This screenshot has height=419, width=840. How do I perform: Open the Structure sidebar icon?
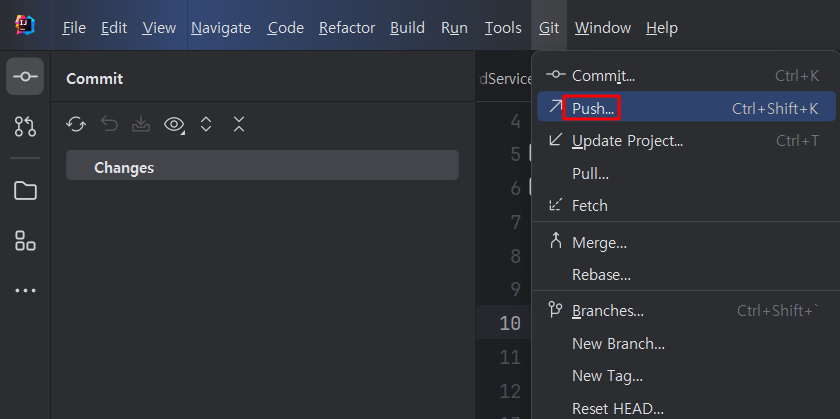click(25, 241)
